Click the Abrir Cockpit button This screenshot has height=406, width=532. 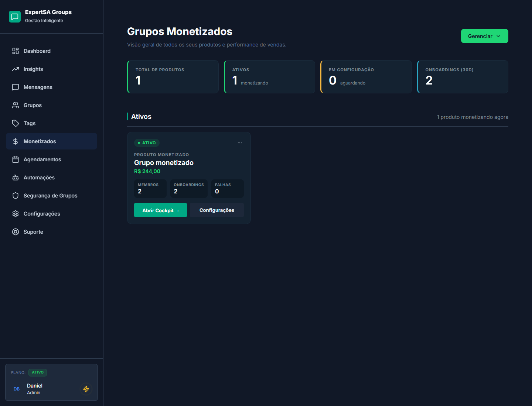point(160,210)
